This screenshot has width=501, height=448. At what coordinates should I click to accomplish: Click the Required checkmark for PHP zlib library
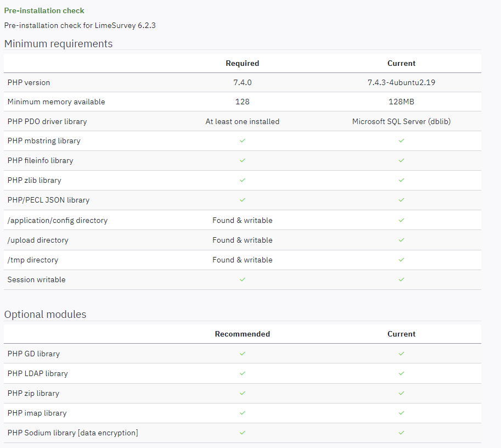[x=243, y=180]
